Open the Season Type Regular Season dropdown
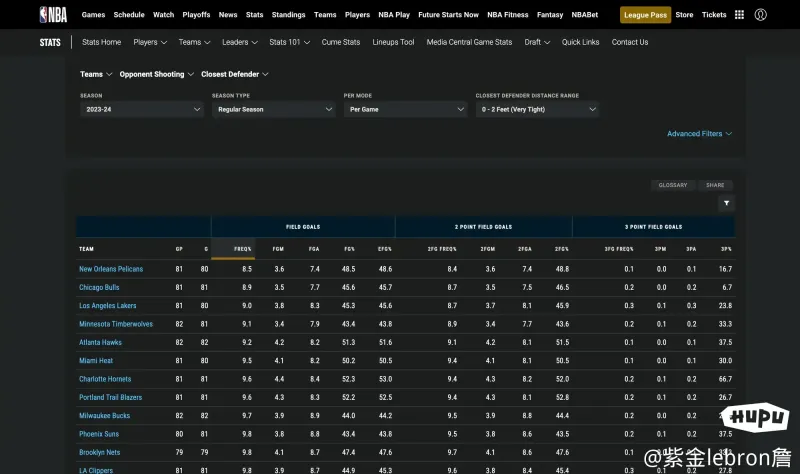800x474 pixels. point(274,109)
